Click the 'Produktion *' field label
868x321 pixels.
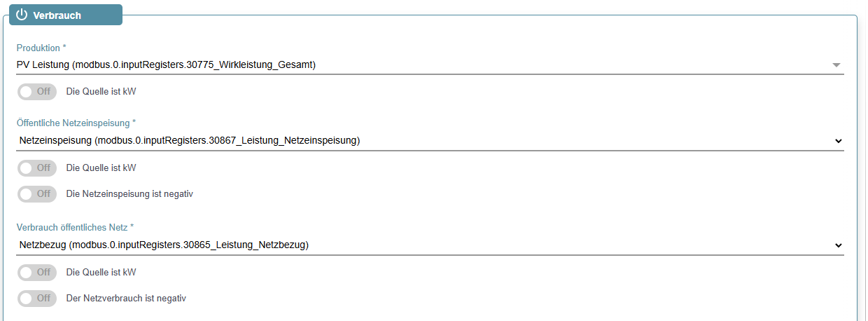pos(41,48)
